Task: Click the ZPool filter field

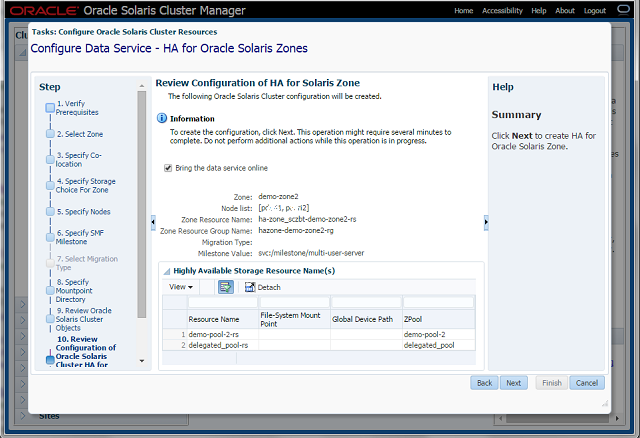Action: coord(438,302)
